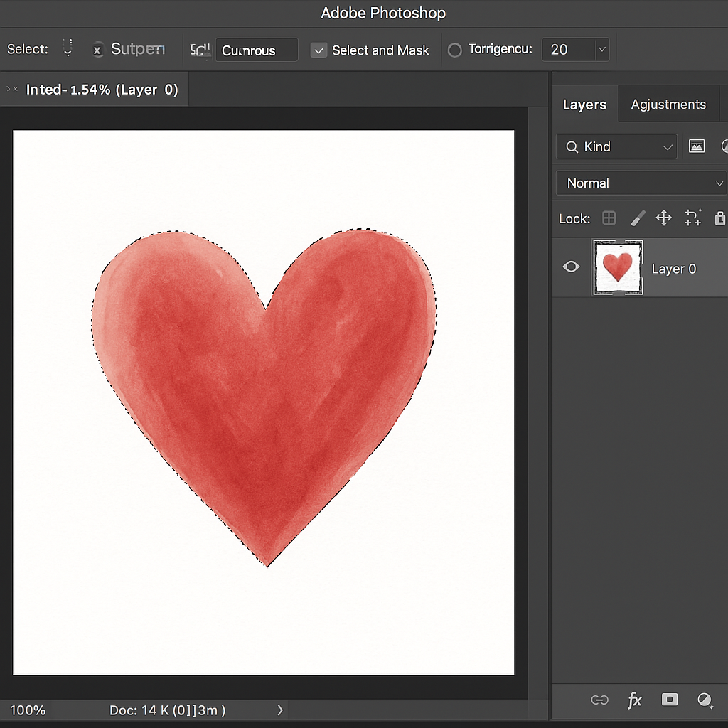Click the Cumrous input field
This screenshot has width=728, height=728.
256,50
